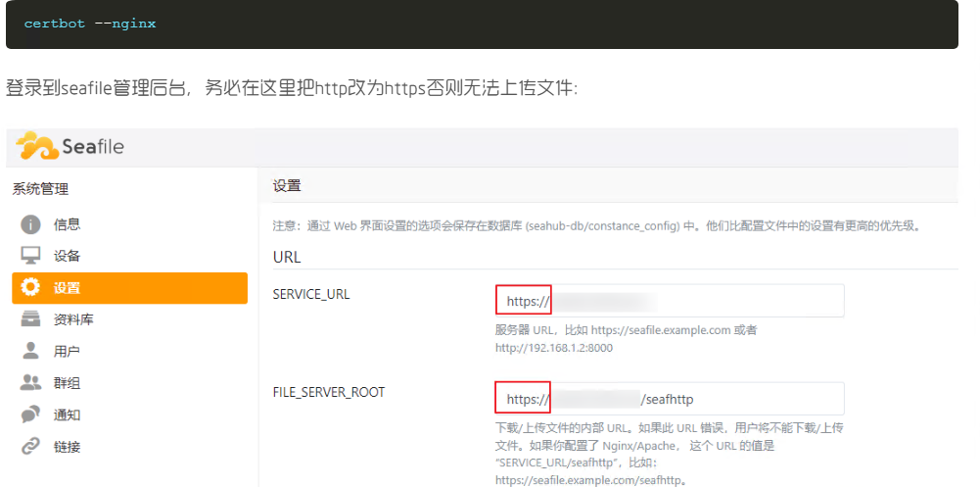
Task: Open the 通知 menu item
Action: (129, 415)
